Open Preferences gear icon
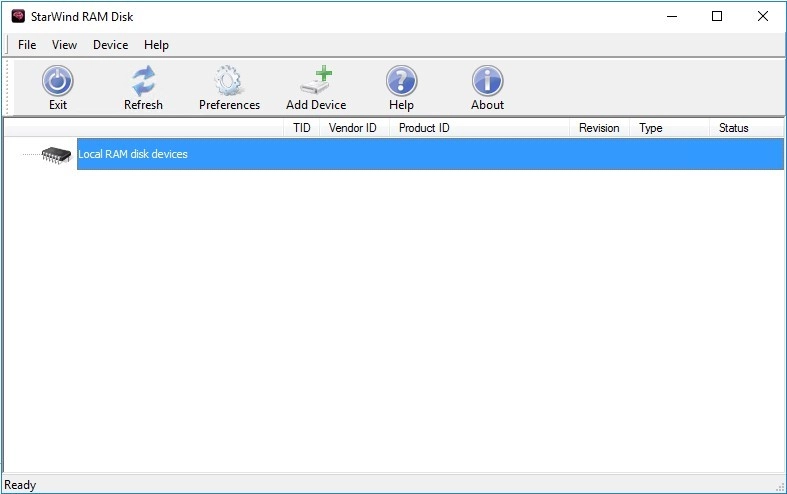787x494 pixels. pos(229,80)
